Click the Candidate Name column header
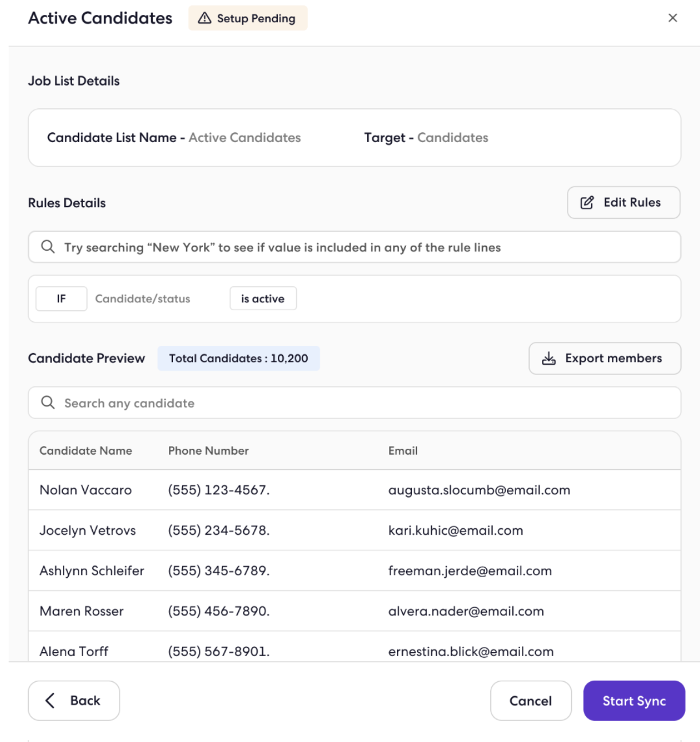700x742 pixels. click(86, 451)
